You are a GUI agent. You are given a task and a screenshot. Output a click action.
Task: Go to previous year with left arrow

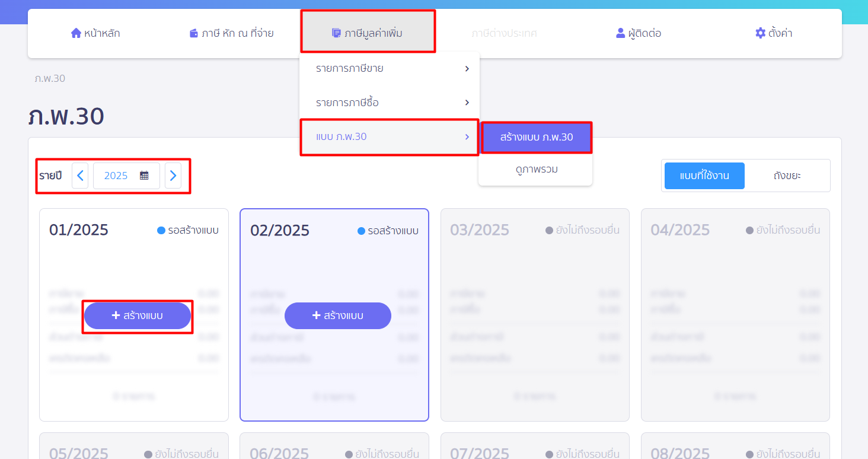(80, 176)
